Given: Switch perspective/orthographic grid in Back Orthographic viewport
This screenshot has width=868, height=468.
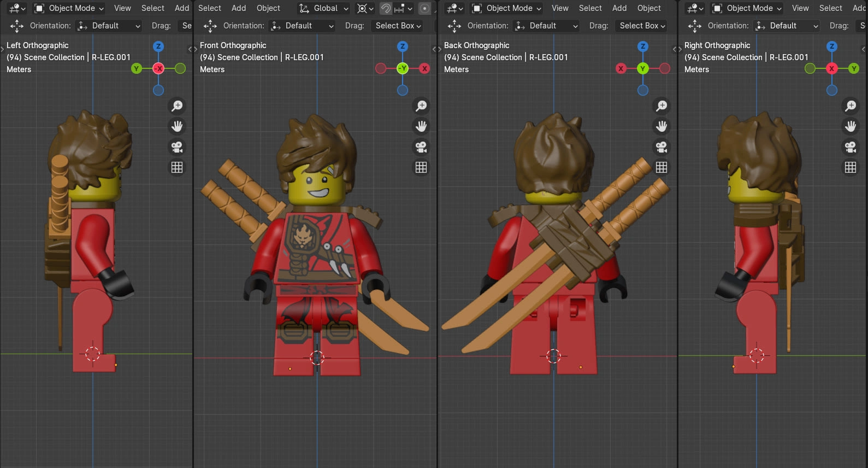Looking at the screenshot, I should tap(662, 167).
